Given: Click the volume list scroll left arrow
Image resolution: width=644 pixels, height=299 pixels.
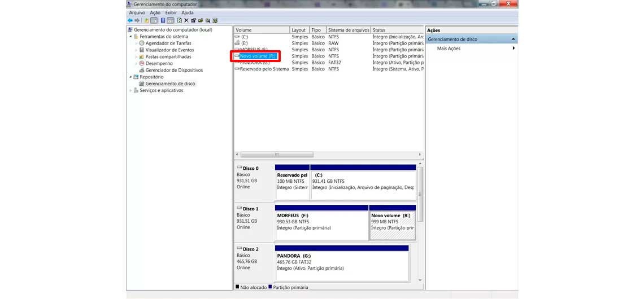Looking at the screenshot, I should click(x=237, y=155).
